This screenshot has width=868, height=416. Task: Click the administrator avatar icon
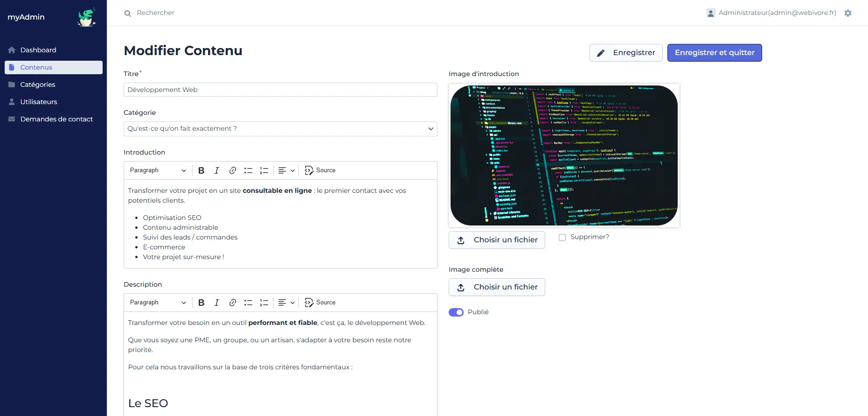point(711,13)
